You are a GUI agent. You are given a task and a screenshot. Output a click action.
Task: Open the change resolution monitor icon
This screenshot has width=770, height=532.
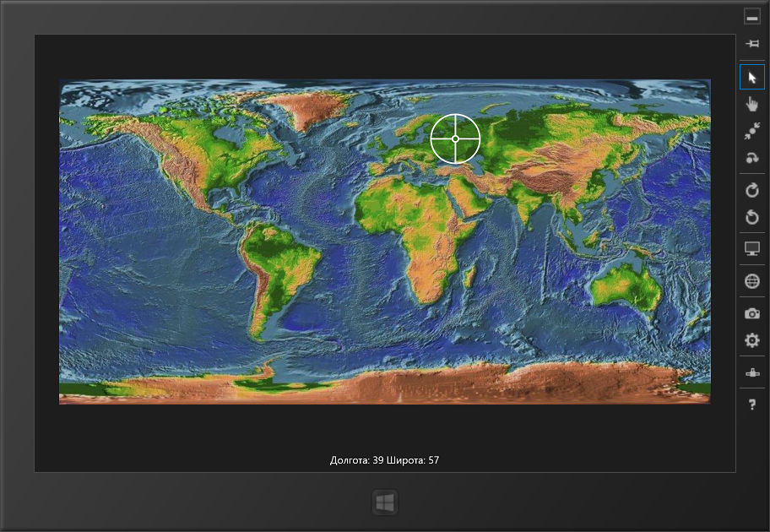point(751,249)
